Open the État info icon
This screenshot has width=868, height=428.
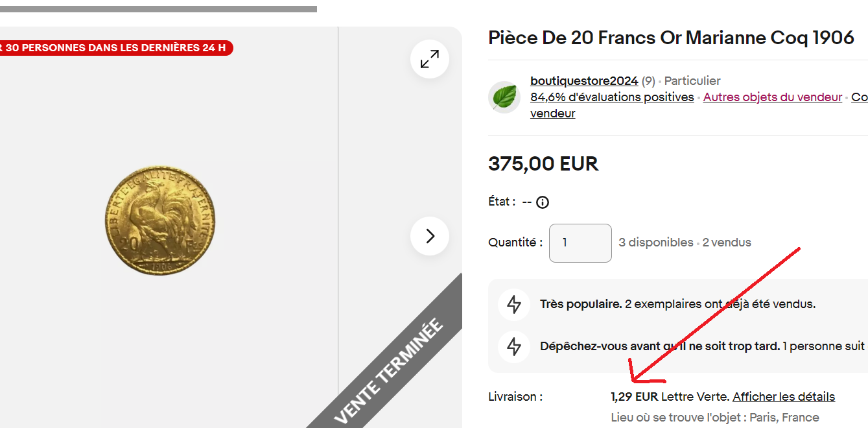[x=543, y=202]
